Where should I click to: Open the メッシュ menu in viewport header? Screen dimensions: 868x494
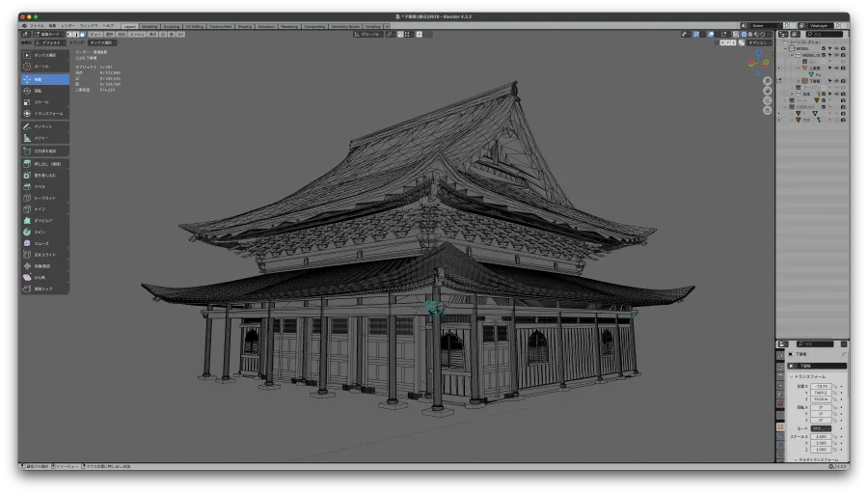[x=137, y=34]
